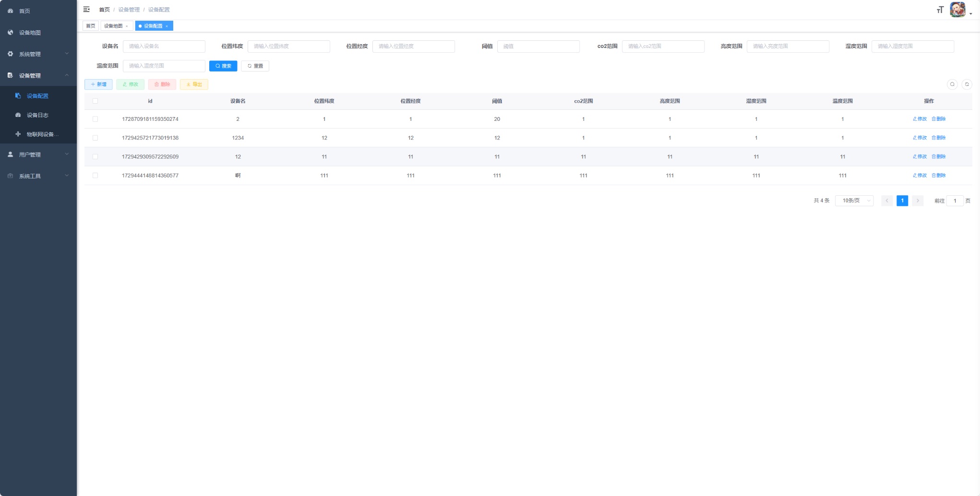Click the 新增 button to add a record
Viewport: 980px width, 496px height.
coord(98,84)
